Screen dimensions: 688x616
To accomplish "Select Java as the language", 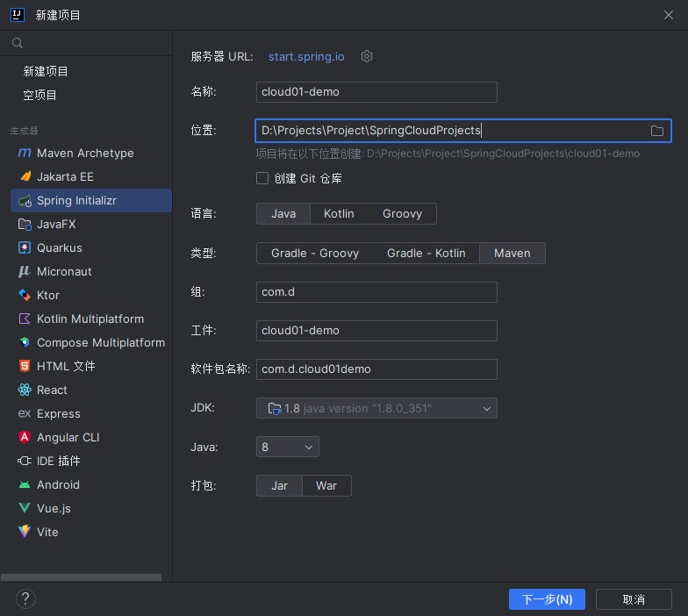I will point(283,214).
